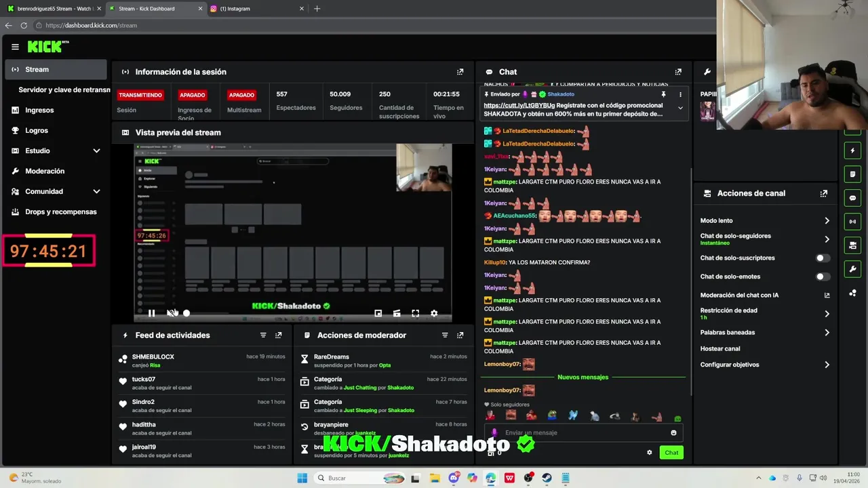Pop out the Acciones de canal panel
The height and width of the screenshot is (488, 868).
pyautogui.click(x=824, y=193)
